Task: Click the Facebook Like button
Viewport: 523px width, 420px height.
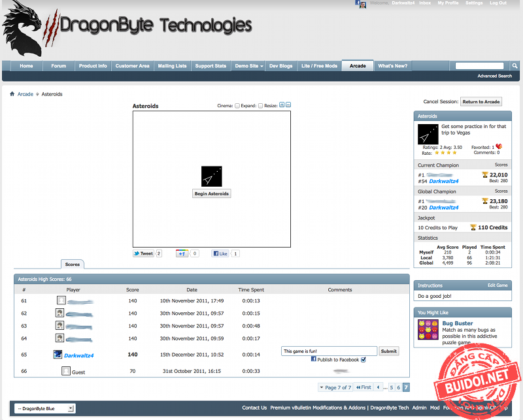Action: 220,253
